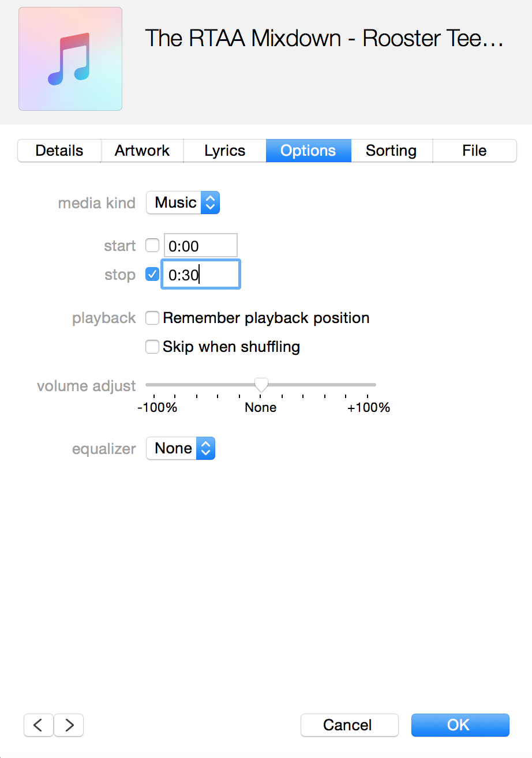Viewport: 532px width, 758px height.
Task: Switch to the Artwork tab
Action: 143,151
